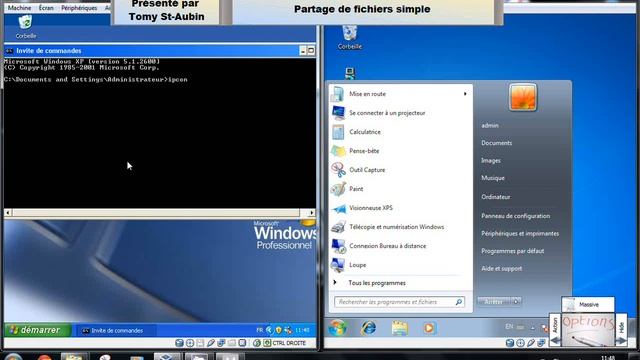
Task: Click Windows 7 VM optical disc status icon
Action: [x=520, y=343]
